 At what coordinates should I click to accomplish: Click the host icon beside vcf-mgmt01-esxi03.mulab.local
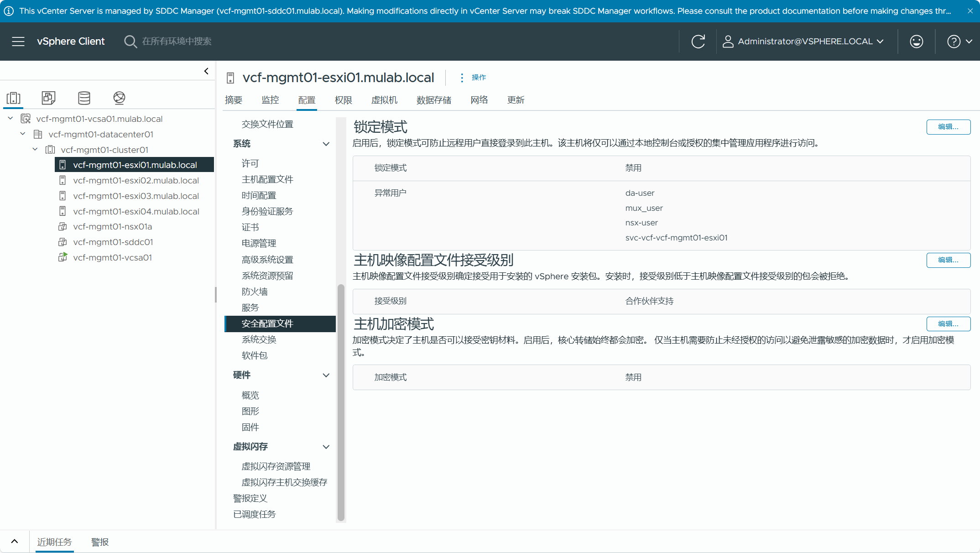pos(63,196)
